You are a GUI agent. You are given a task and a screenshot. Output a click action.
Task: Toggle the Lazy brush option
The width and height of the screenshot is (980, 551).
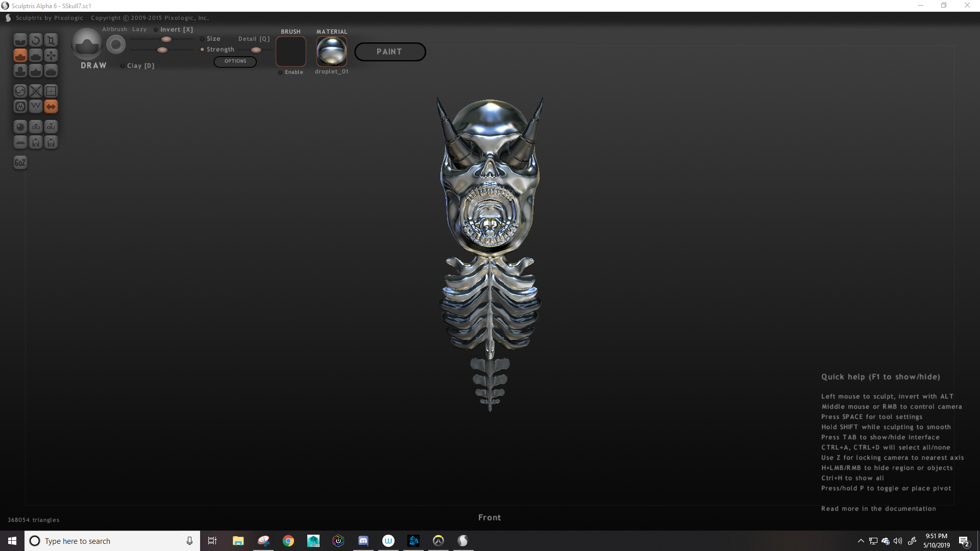139,30
